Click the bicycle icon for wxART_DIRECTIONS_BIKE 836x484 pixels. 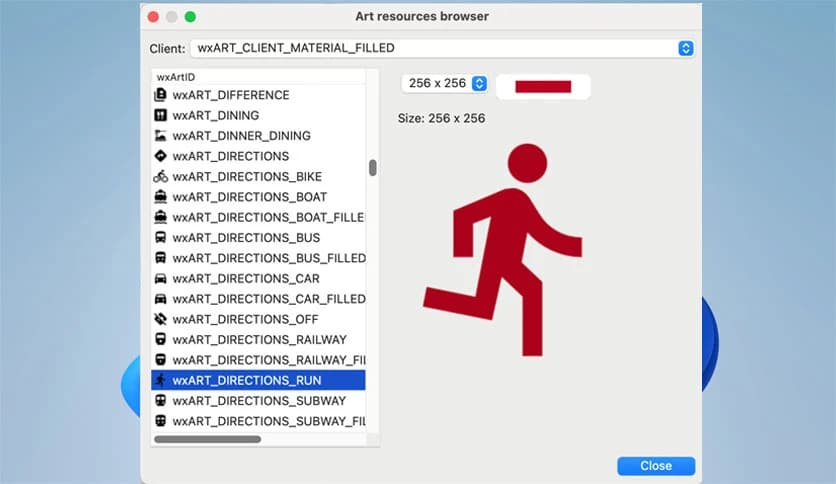click(x=160, y=176)
